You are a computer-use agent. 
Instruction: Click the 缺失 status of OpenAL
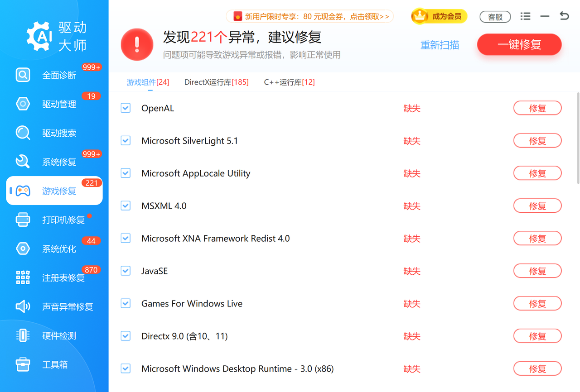pos(412,108)
